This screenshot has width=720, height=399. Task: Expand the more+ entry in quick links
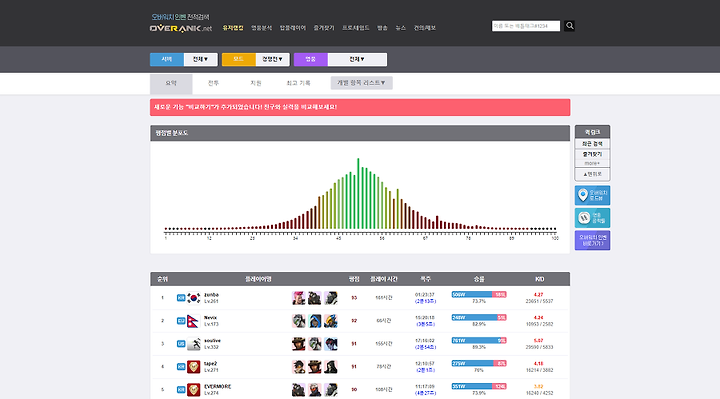coord(592,163)
